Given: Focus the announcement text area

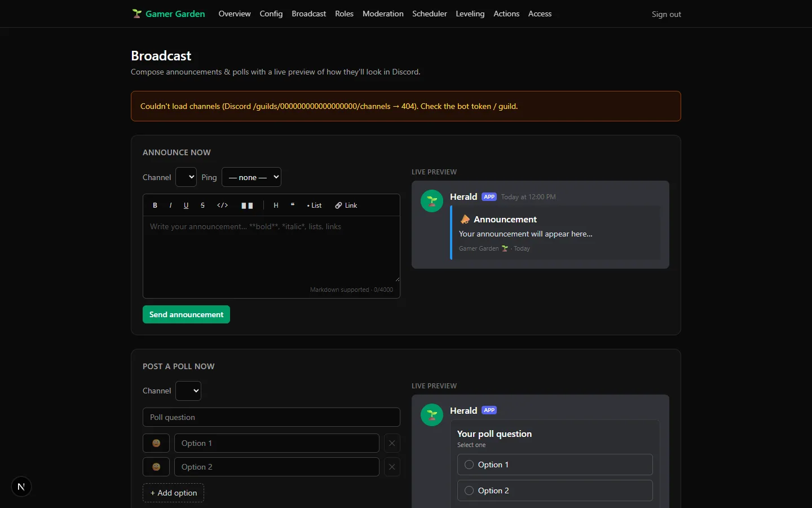Looking at the screenshot, I should [x=271, y=249].
